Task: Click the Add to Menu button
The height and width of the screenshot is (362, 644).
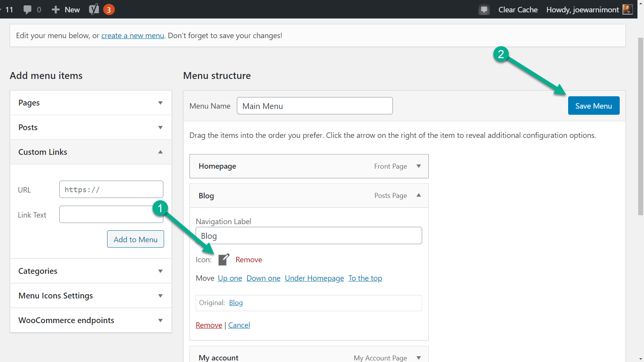Action: (x=135, y=239)
